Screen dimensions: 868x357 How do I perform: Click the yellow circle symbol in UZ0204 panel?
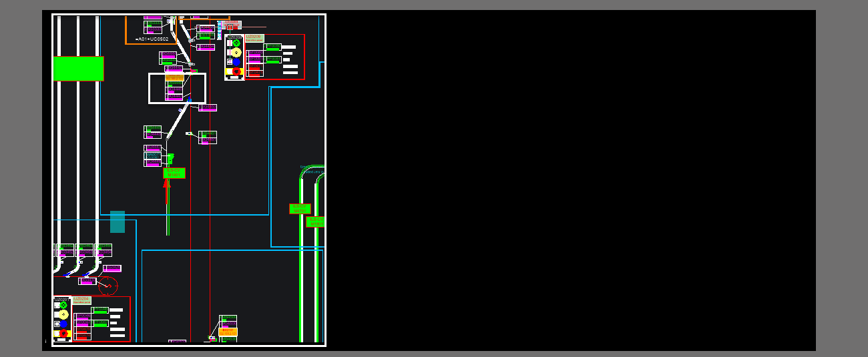point(63,314)
